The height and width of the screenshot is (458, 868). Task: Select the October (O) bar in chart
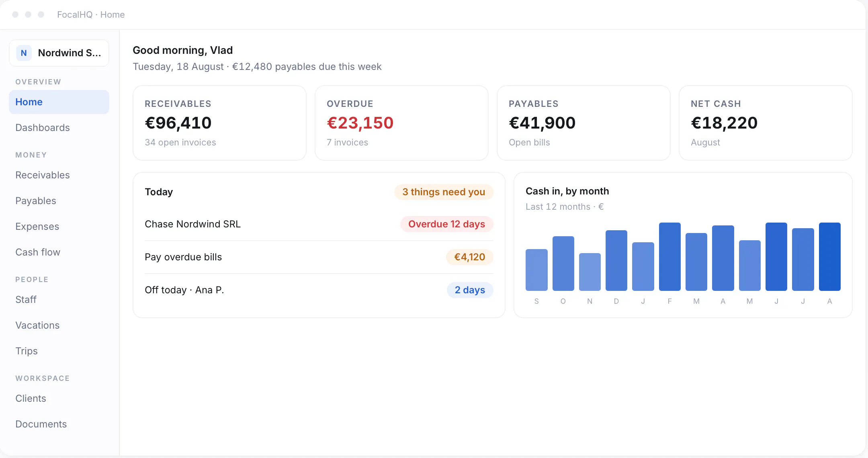coord(563,264)
